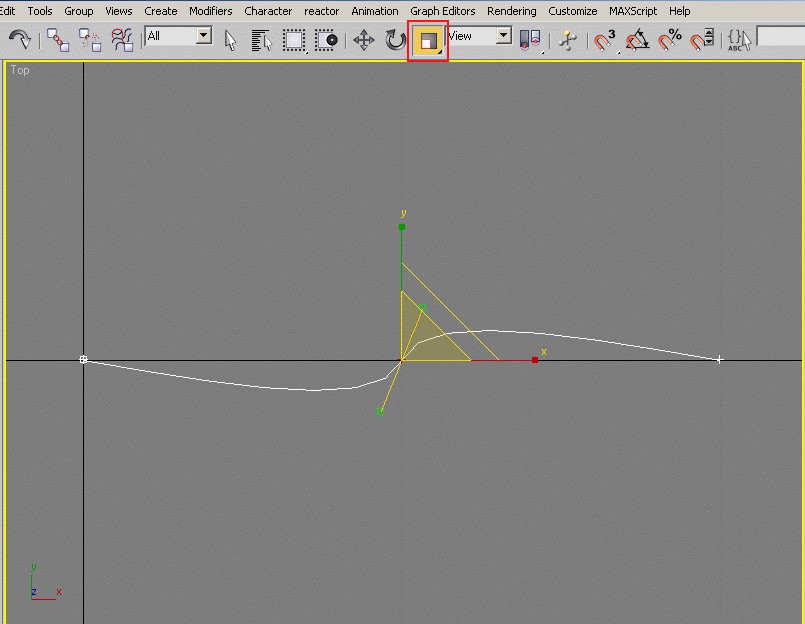Open the Customize menu
Screen dimensions: 805x624
click(x=572, y=11)
